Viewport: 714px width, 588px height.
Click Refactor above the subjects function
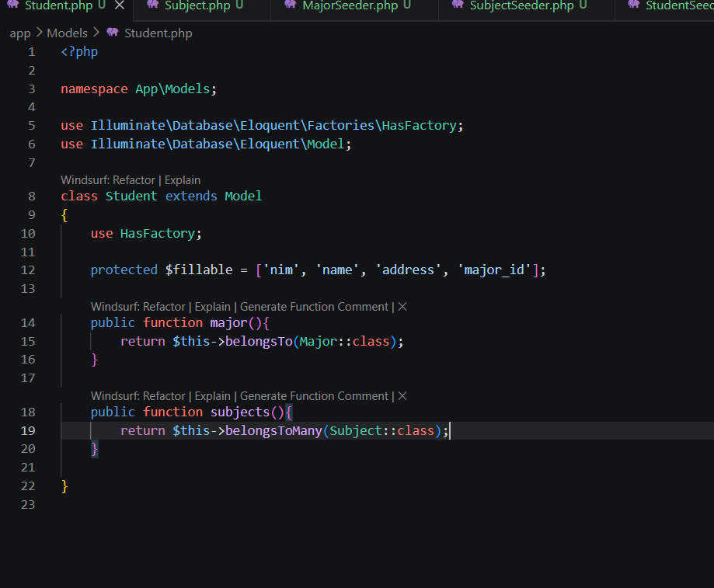pyautogui.click(x=164, y=396)
